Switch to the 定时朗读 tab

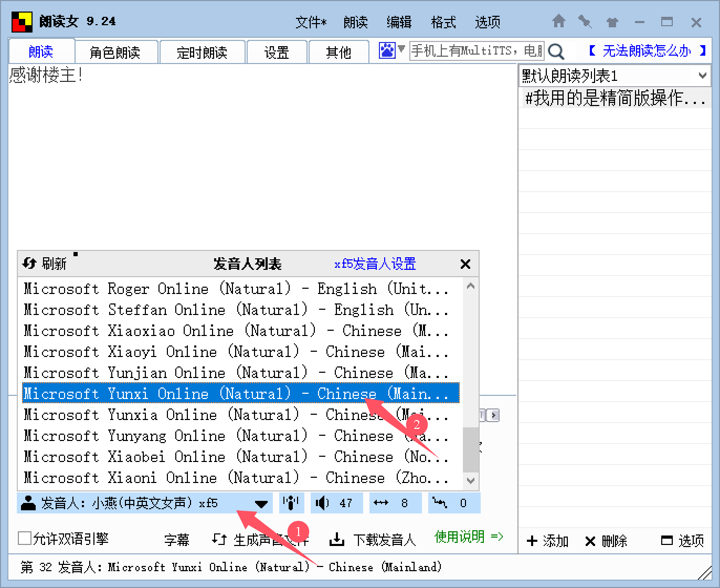pyautogui.click(x=202, y=51)
